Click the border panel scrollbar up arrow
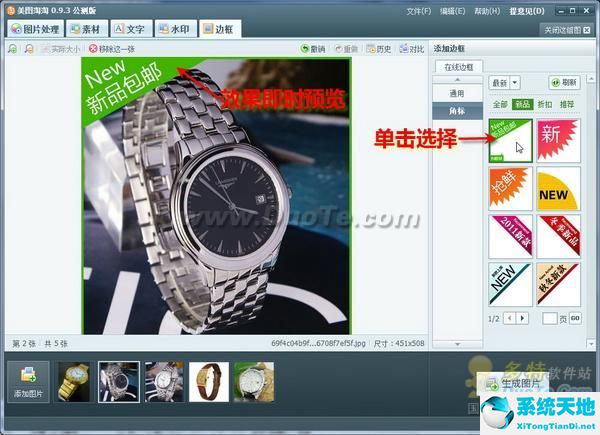 [591, 78]
